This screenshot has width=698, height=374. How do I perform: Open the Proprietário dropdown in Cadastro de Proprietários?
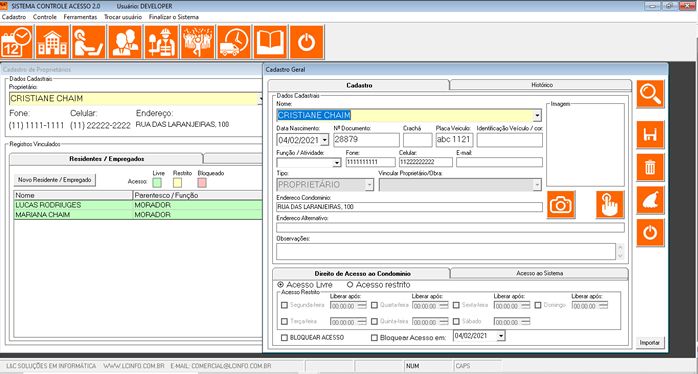coord(260,99)
